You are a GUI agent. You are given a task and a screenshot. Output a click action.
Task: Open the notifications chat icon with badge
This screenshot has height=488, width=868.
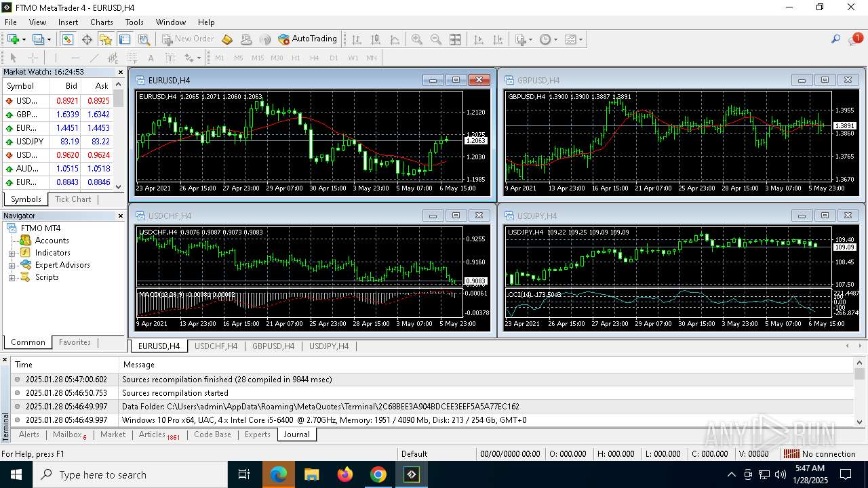(854, 39)
